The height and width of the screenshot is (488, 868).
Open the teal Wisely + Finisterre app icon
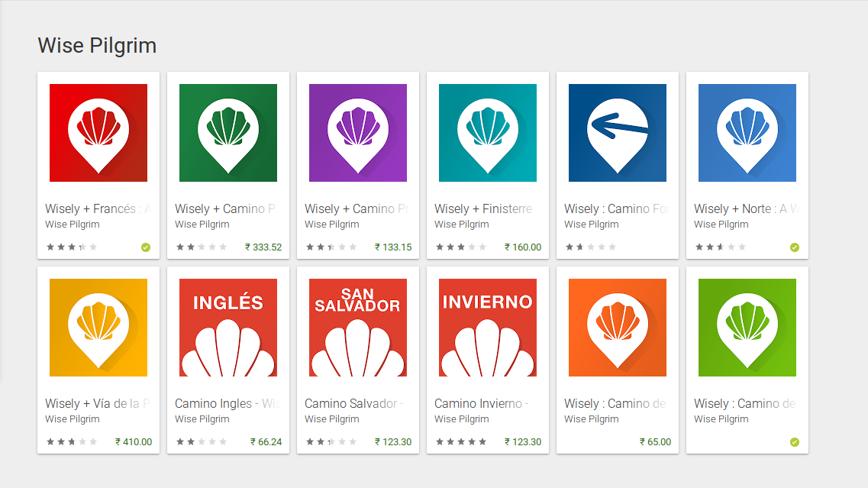[488, 133]
